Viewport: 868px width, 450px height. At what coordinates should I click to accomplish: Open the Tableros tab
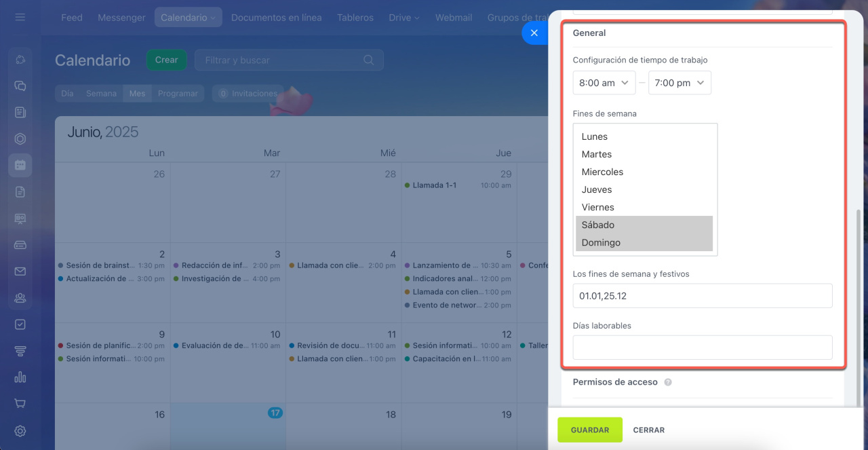(x=355, y=18)
